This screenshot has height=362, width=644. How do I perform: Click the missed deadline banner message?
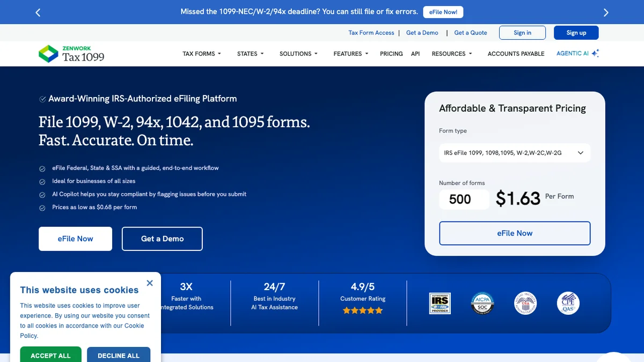pos(299,12)
